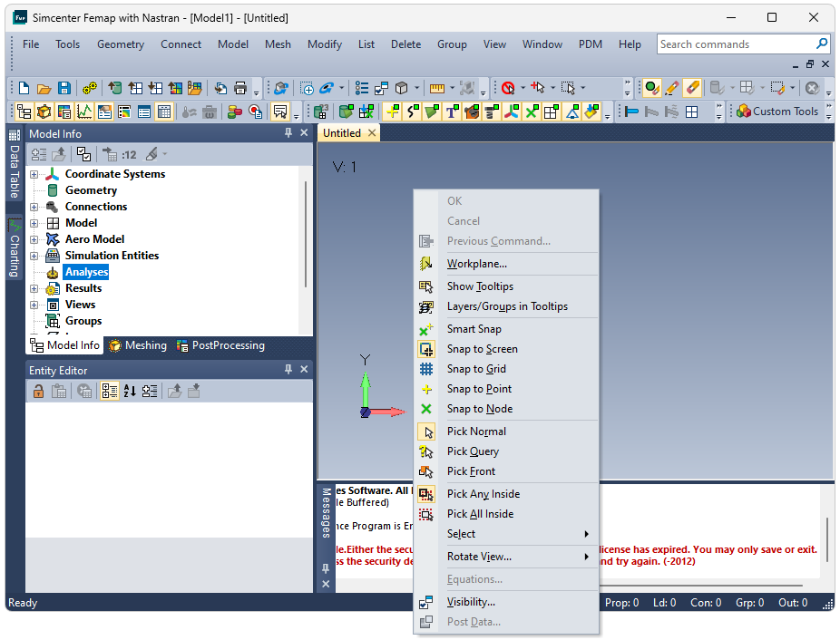Image resolution: width=840 pixels, height=640 pixels.
Task: Click the New model file icon
Action: (24, 88)
